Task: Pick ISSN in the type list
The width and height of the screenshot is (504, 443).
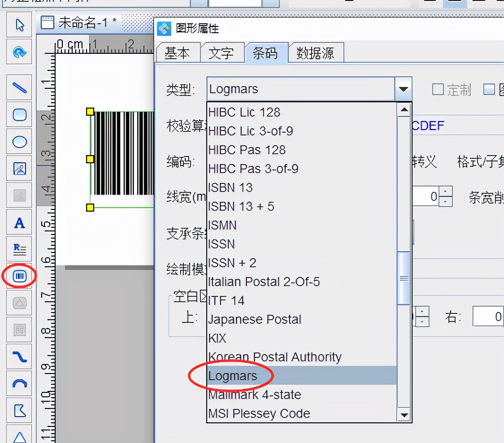Action: point(301,244)
